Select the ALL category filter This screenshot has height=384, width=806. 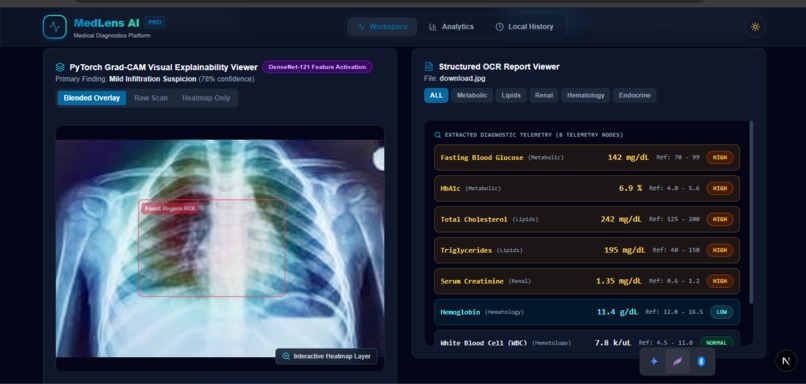click(x=436, y=96)
